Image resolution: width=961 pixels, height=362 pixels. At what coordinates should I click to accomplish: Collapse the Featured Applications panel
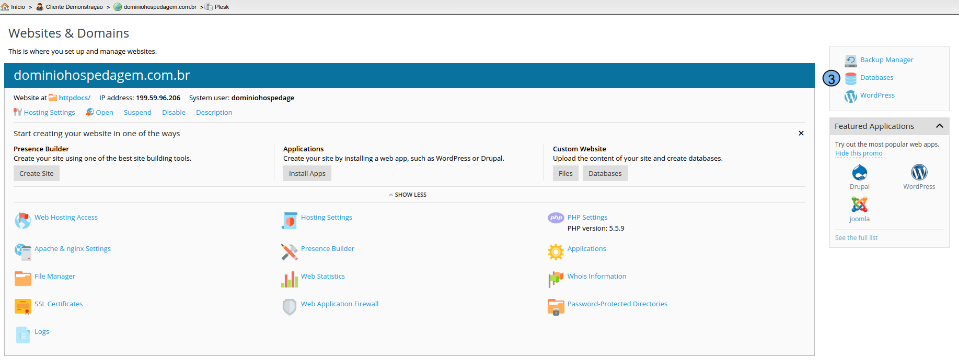[x=940, y=126]
